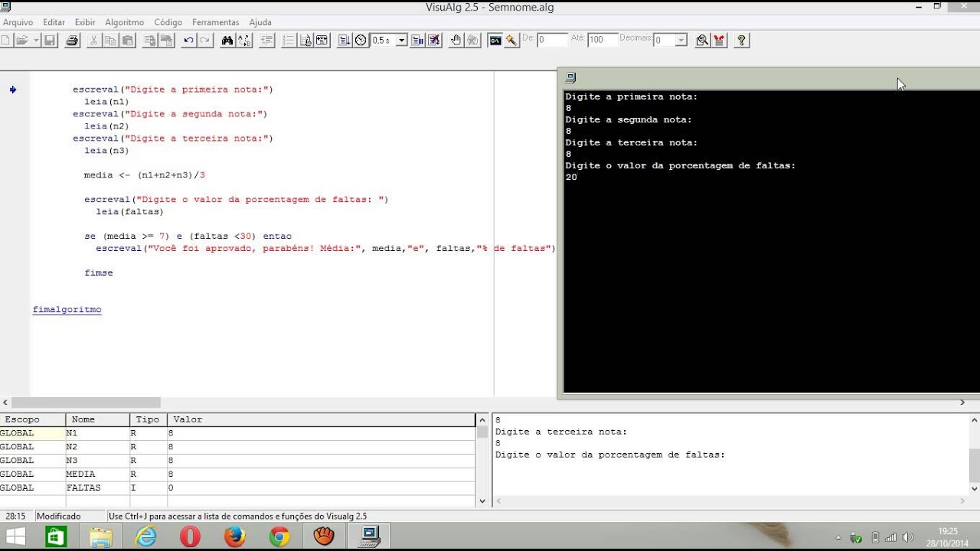Open the Windows Store taskbar icon

click(56, 536)
